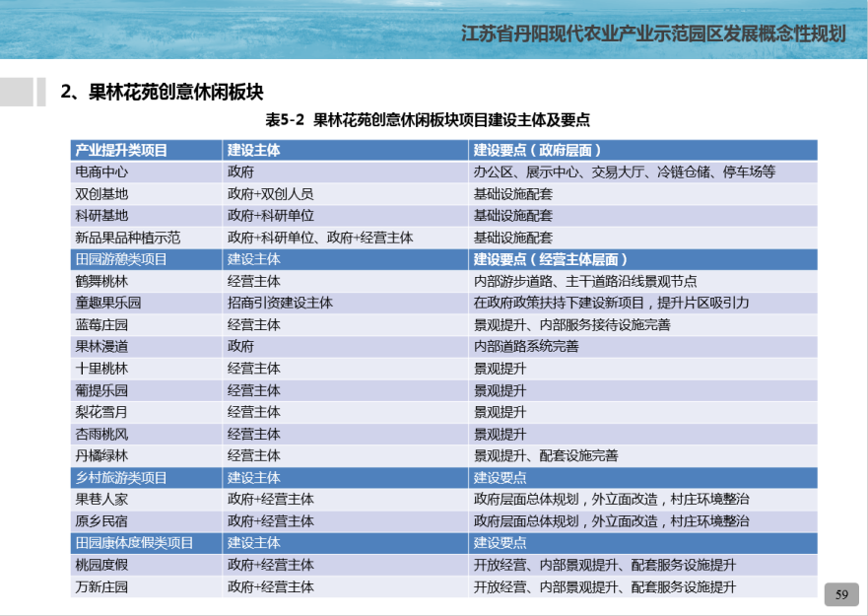Click the cell 内部游步道路、主干道路沿线景观节点
The height and width of the screenshot is (616, 868).
coord(642,282)
